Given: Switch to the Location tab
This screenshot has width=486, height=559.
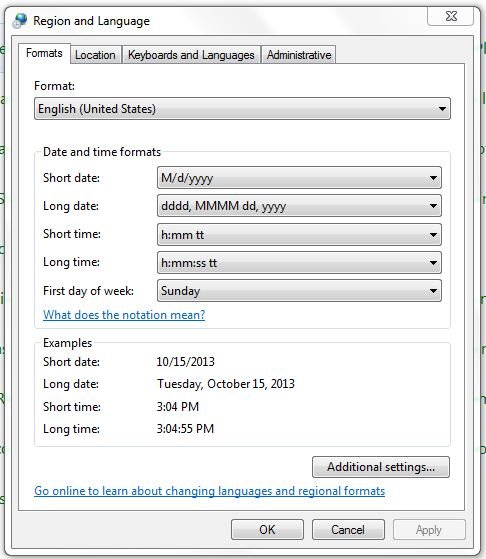Looking at the screenshot, I should point(95,55).
